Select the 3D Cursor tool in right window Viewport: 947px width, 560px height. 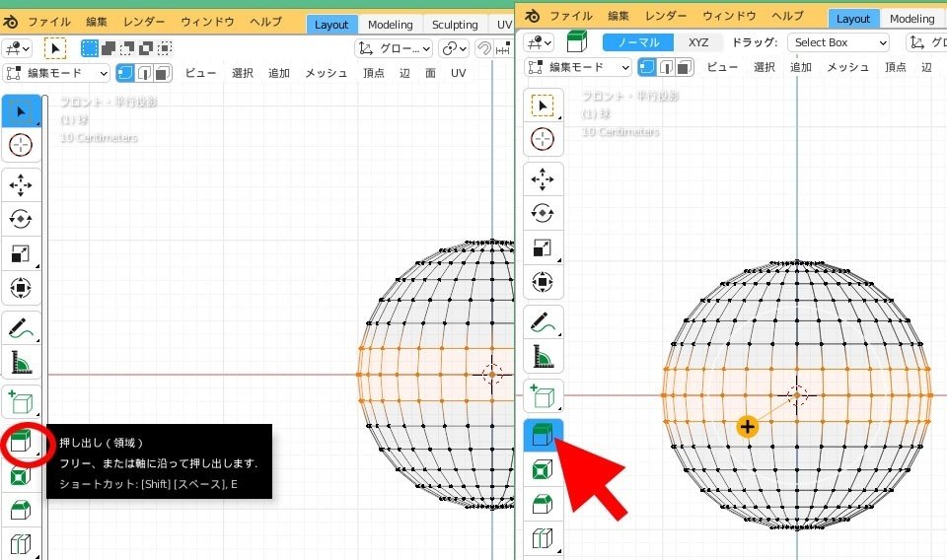coord(543,139)
